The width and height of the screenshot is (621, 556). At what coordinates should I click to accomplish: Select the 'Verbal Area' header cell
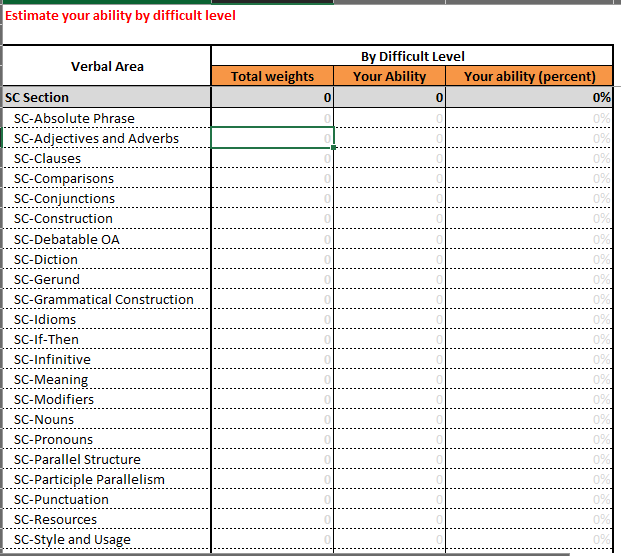[x=107, y=66]
